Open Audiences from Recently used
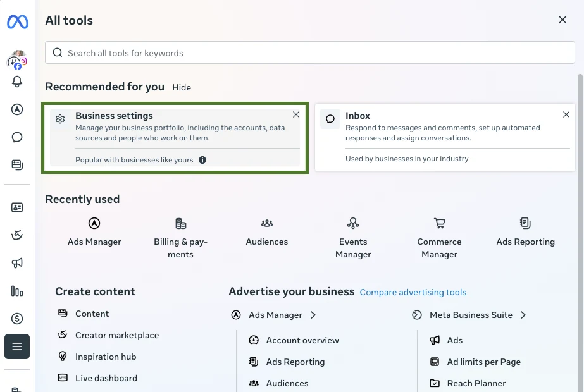Image resolution: width=584 pixels, height=392 pixels. point(266,232)
